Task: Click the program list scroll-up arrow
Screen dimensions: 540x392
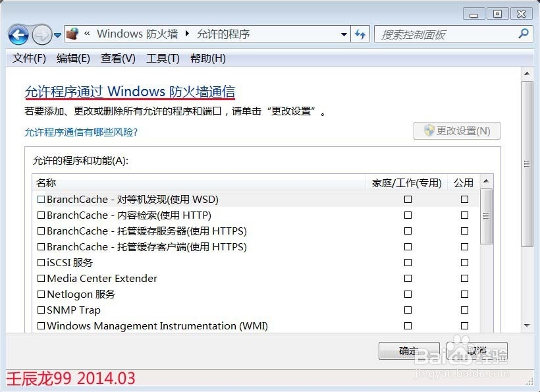Action: click(x=486, y=181)
